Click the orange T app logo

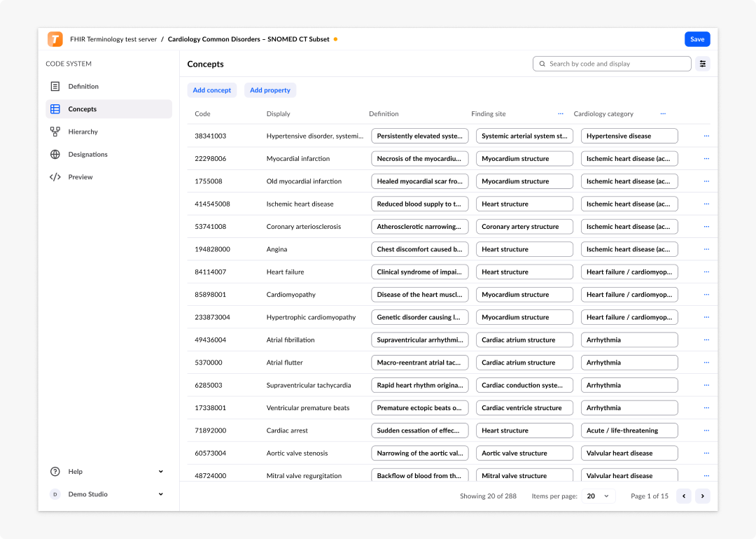click(x=55, y=39)
